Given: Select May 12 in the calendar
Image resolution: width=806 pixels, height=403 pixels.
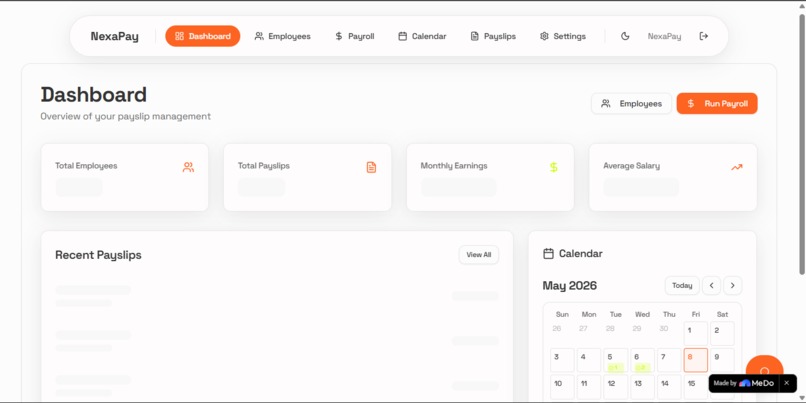Looking at the screenshot, I should coord(615,387).
